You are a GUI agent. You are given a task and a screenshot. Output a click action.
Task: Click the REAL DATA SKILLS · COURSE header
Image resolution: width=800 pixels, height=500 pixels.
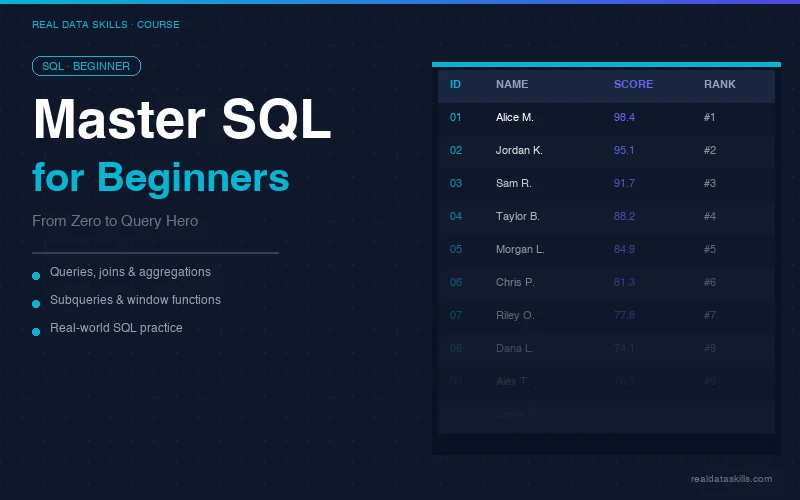(106, 24)
